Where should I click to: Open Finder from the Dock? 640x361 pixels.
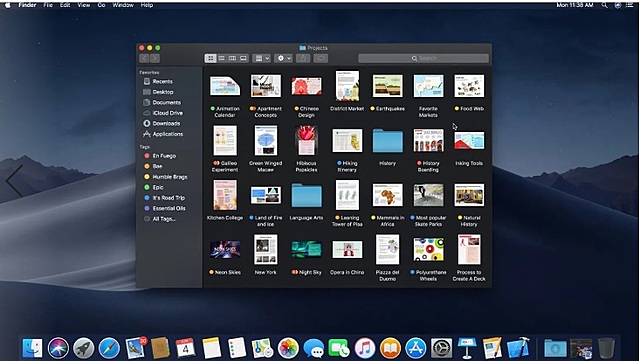32,348
